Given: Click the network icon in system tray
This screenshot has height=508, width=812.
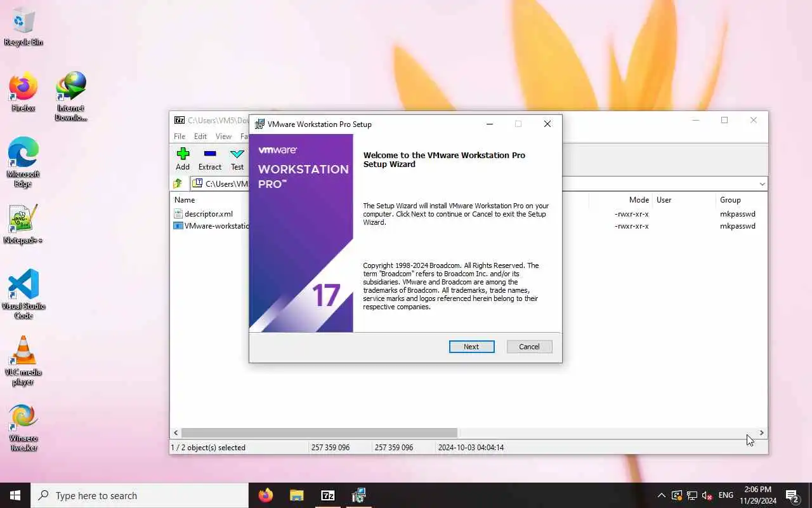Looking at the screenshot, I should (x=692, y=495).
